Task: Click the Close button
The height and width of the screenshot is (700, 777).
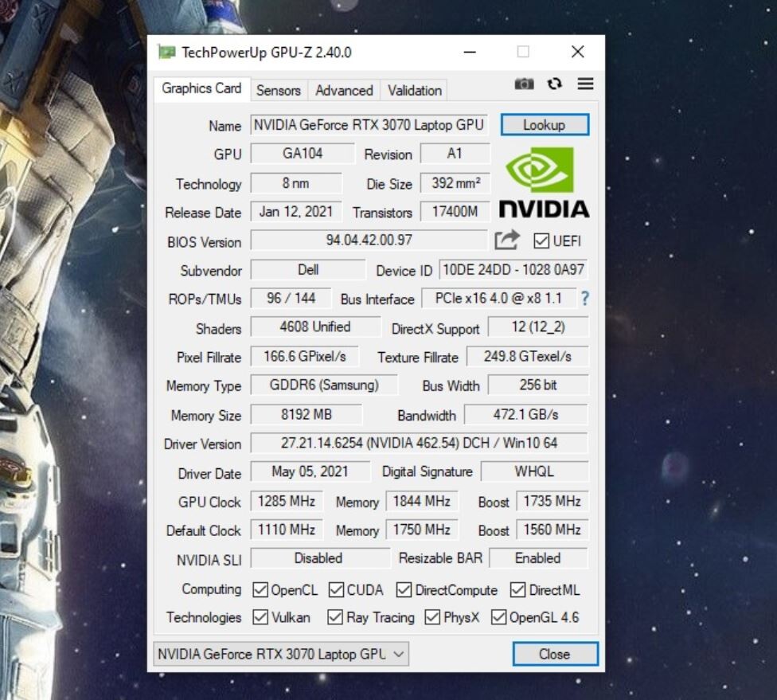Action: (555, 654)
